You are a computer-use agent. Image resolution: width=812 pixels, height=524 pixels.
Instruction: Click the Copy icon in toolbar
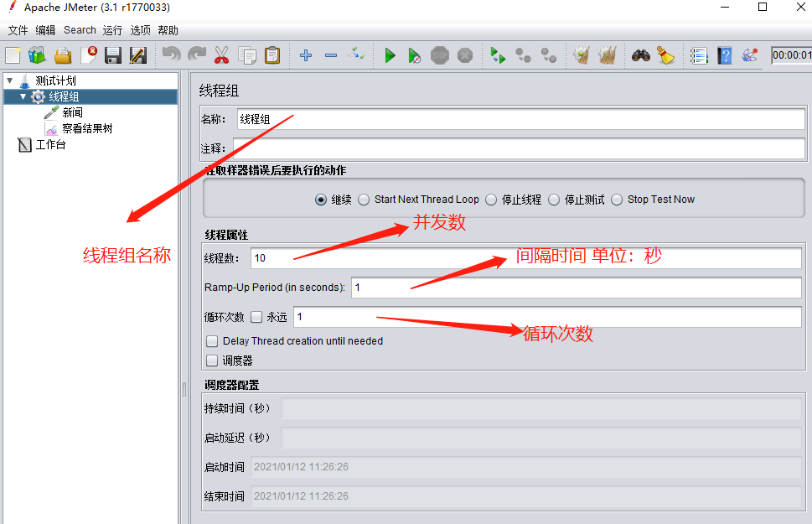247,55
